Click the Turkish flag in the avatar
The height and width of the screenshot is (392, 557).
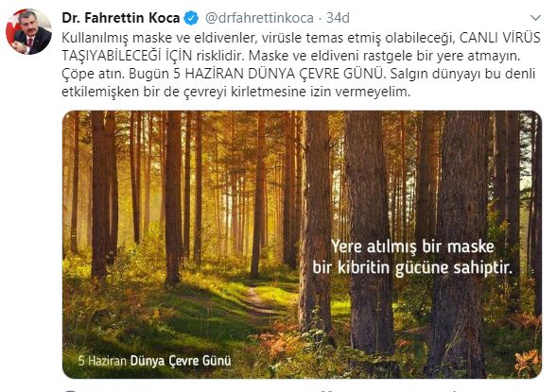[x=13, y=30]
